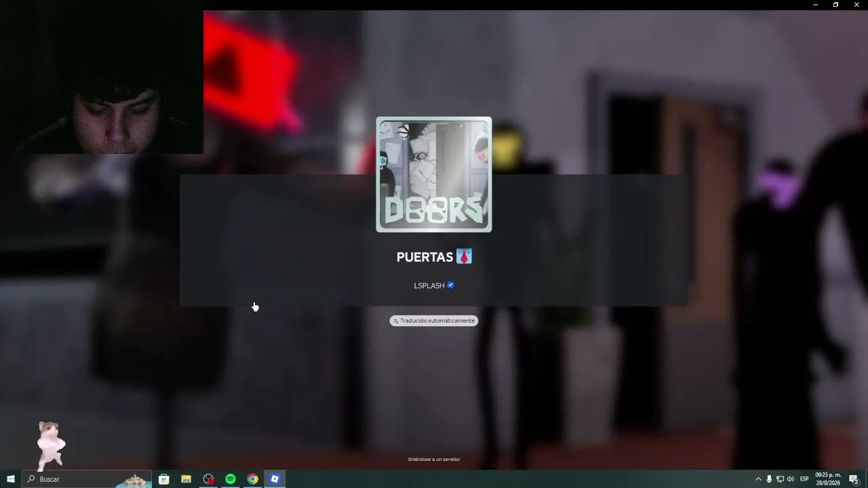Click the Buscar taskbar search box
Image resolution: width=868 pixels, height=488 pixels.
tap(87, 479)
